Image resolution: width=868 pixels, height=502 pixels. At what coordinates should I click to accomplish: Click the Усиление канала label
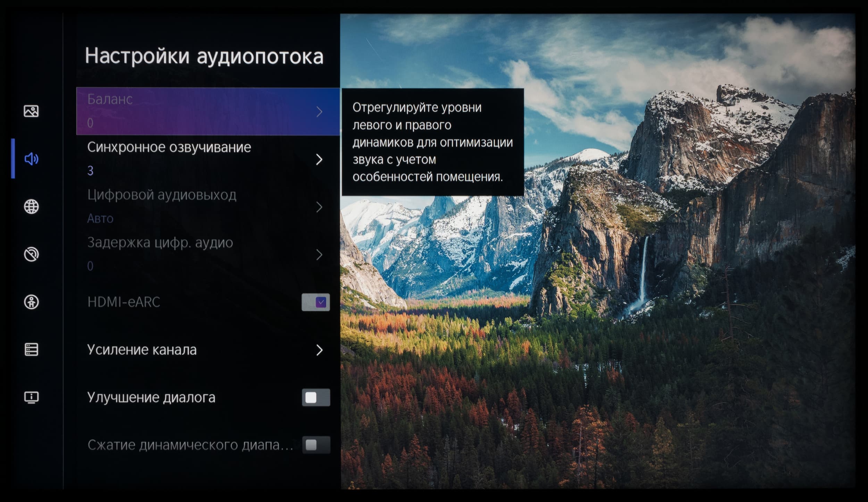pyautogui.click(x=142, y=350)
